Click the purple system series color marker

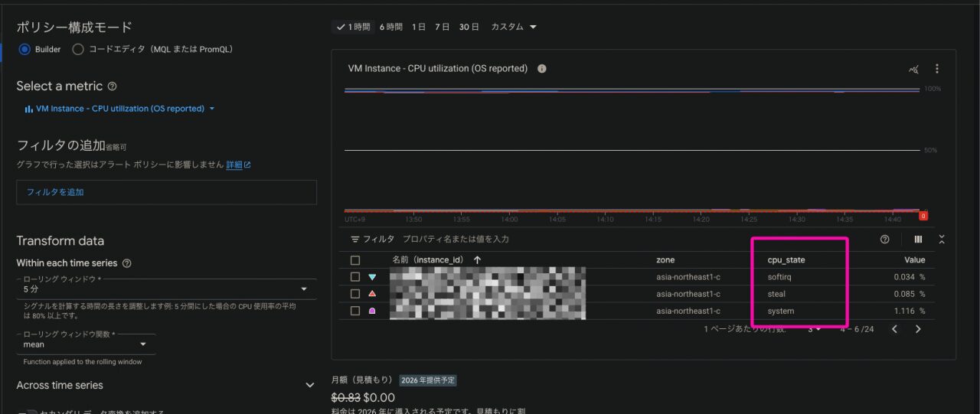[x=372, y=311]
